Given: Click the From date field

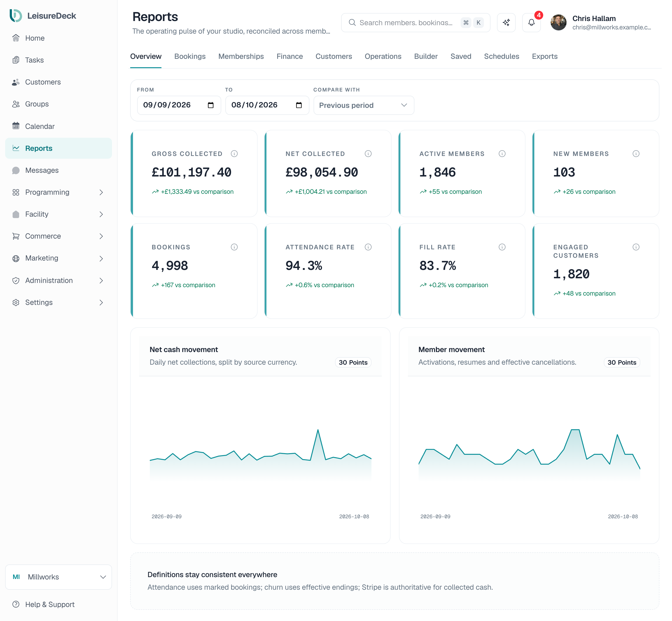Looking at the screenshot, I should tap(179, 105).
